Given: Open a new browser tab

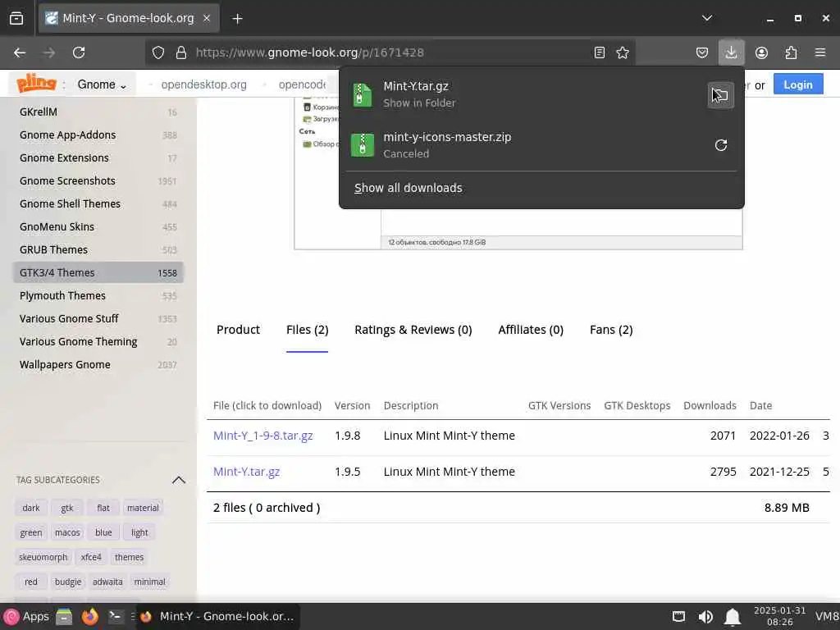Looking at the screenshot, I should (237, 19).
